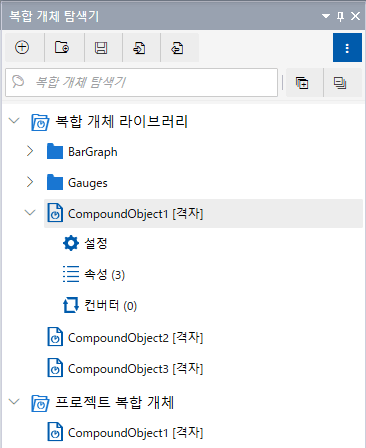Expand the BarGraph folder
This screenshot has width=366, height=448.
click(30, 151)
